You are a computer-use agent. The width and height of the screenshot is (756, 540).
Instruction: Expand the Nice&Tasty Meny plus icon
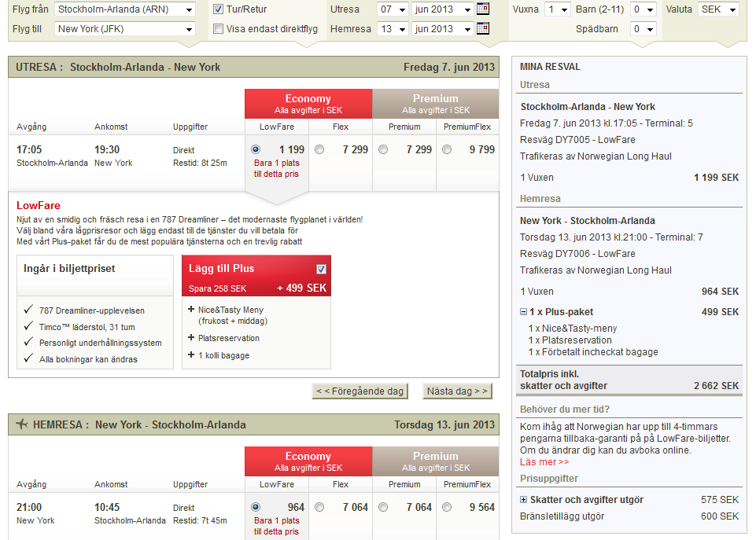[x=191, y=310]
